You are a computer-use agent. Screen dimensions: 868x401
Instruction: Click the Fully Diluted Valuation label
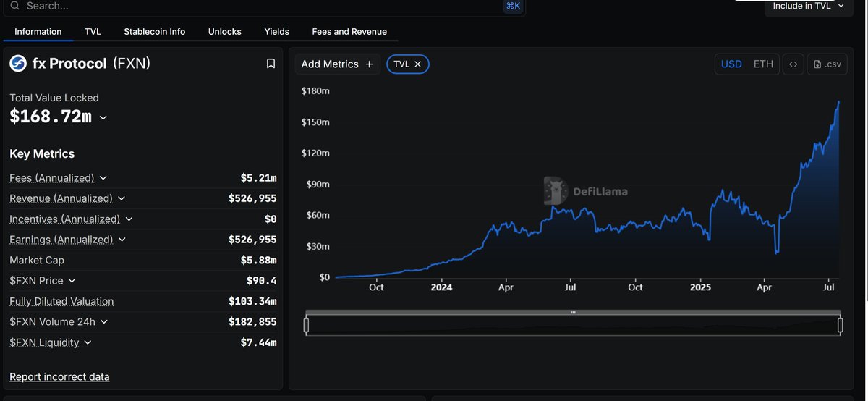click(61, 302)
